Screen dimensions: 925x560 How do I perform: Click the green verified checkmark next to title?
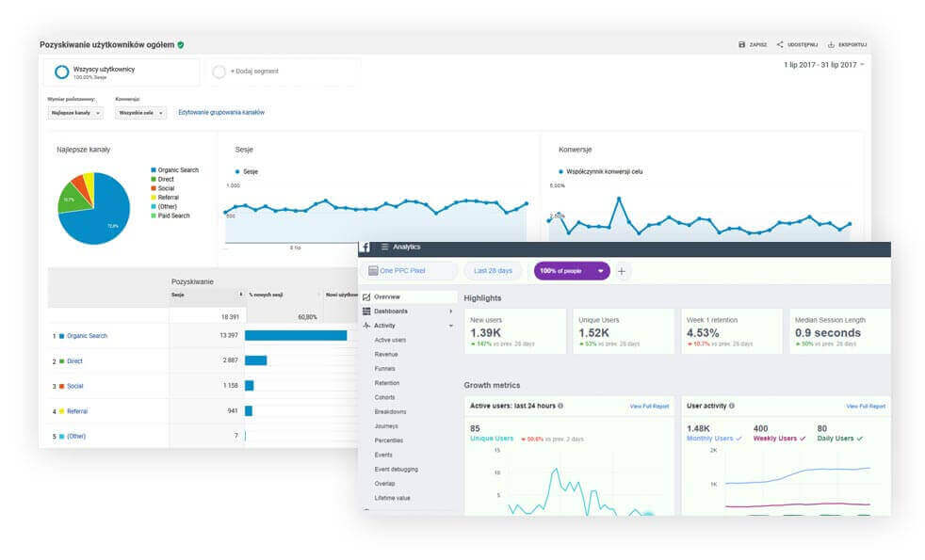tap(183, 43)
